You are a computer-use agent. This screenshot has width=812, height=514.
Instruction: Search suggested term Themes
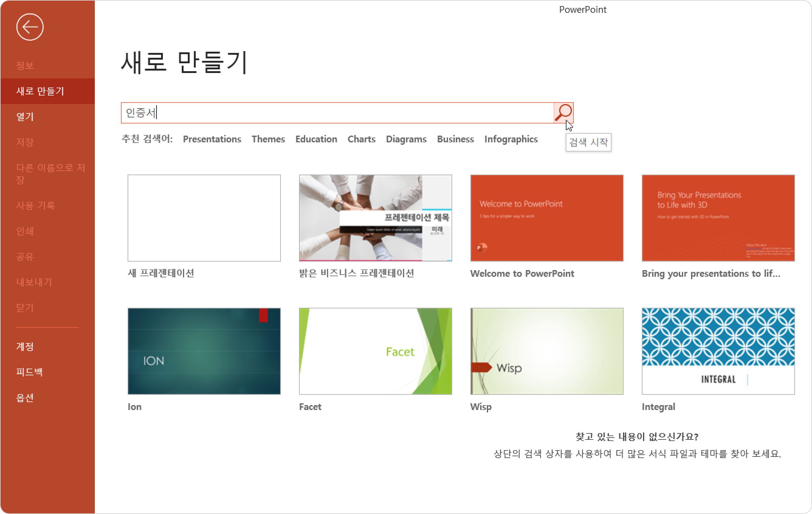pyautogui.click(x=268, y=139)
